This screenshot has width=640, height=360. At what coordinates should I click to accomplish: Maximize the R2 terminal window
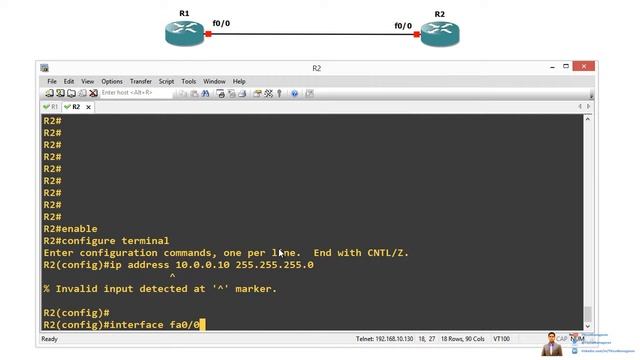[x=566, y=66]
